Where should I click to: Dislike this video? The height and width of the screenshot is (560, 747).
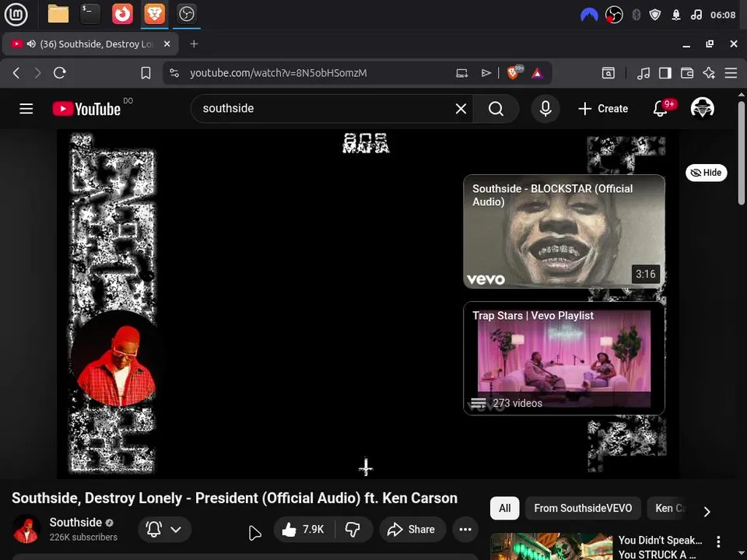point(353,529)
